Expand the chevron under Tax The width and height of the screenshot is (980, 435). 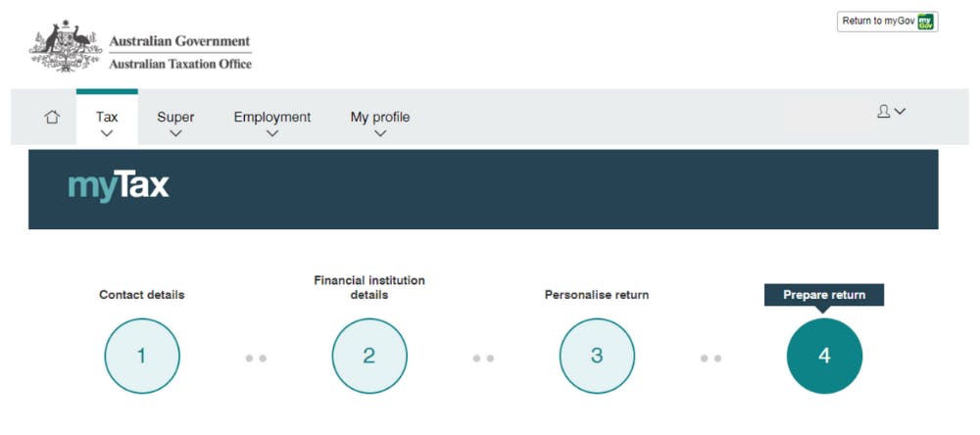pyautogui.click(x=107, y=133)
